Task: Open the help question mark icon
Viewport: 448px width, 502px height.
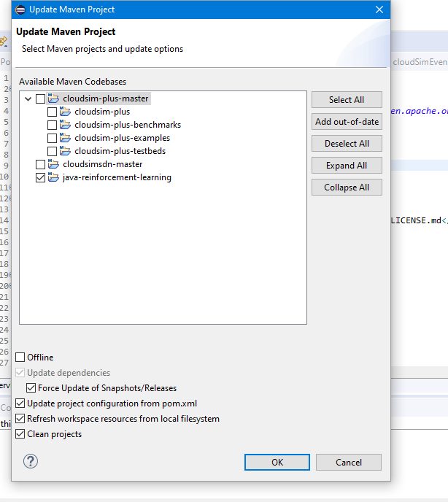Action: [x=31, y=461]
